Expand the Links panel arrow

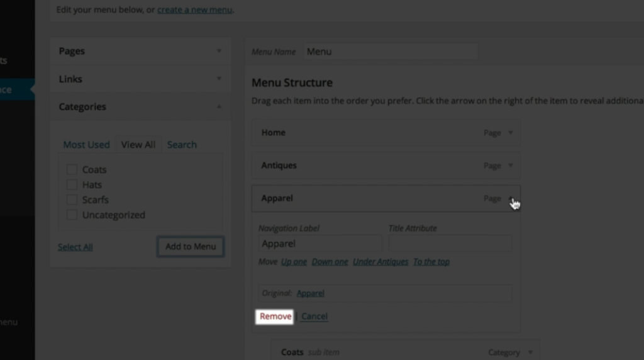click(x=219, y=79)
